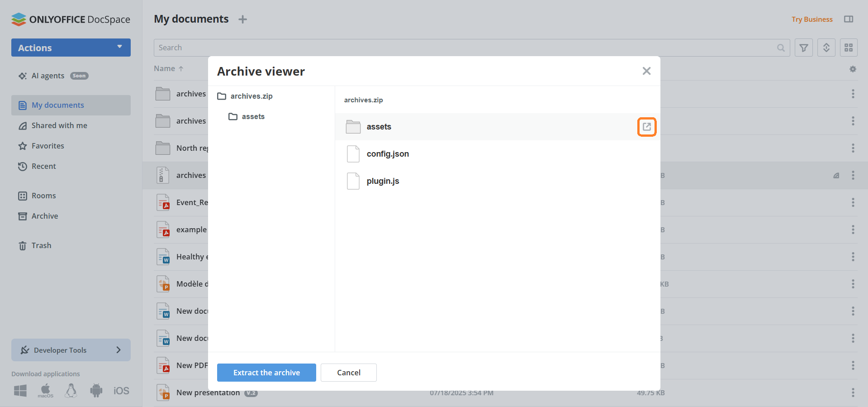Open context menu for Event_Re row

click(x=853, y=202)
